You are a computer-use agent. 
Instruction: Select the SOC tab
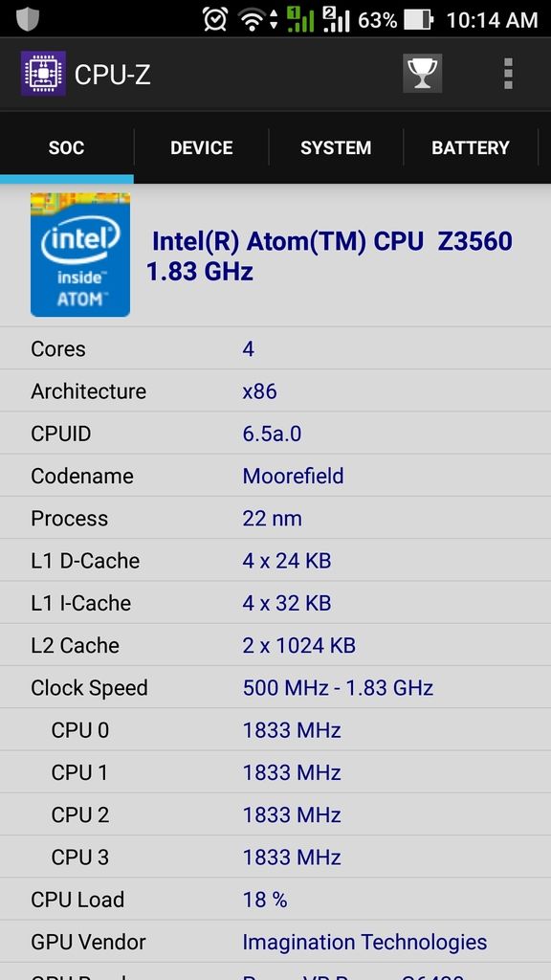[x=66, y=147]
